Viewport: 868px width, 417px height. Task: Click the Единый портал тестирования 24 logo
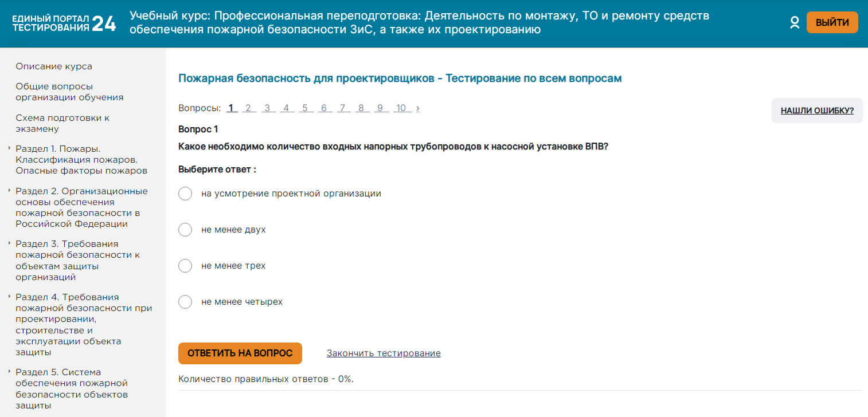pos(64,23)
